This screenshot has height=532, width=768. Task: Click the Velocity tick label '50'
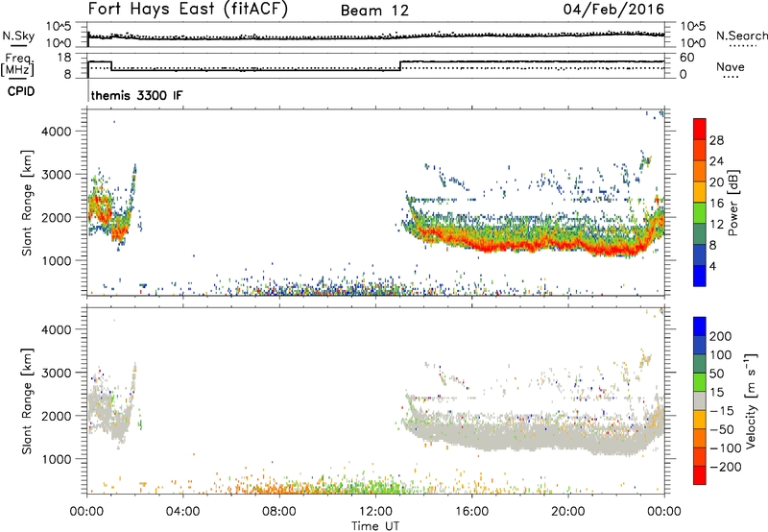tap(716, 374)
